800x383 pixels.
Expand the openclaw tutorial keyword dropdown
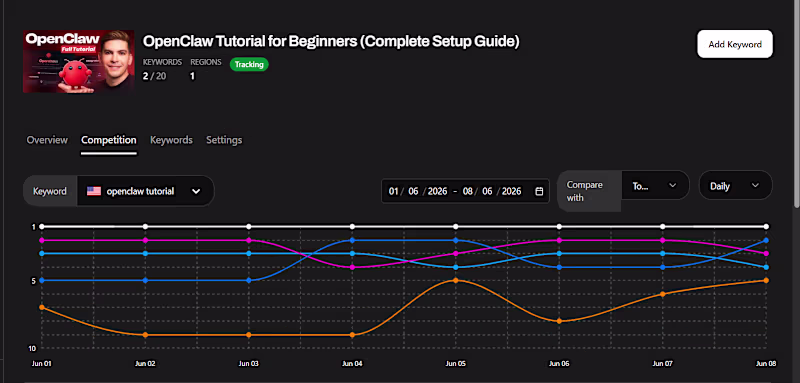coord(145,191)
